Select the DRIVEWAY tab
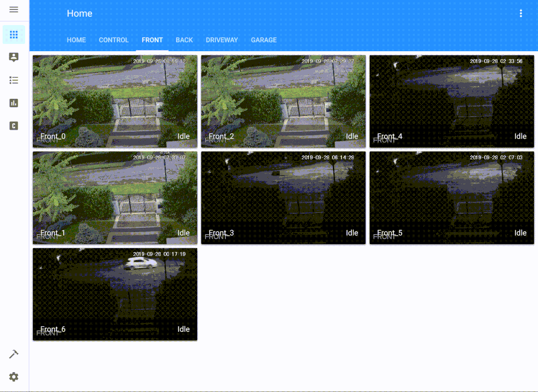 [x=222, y=40]
